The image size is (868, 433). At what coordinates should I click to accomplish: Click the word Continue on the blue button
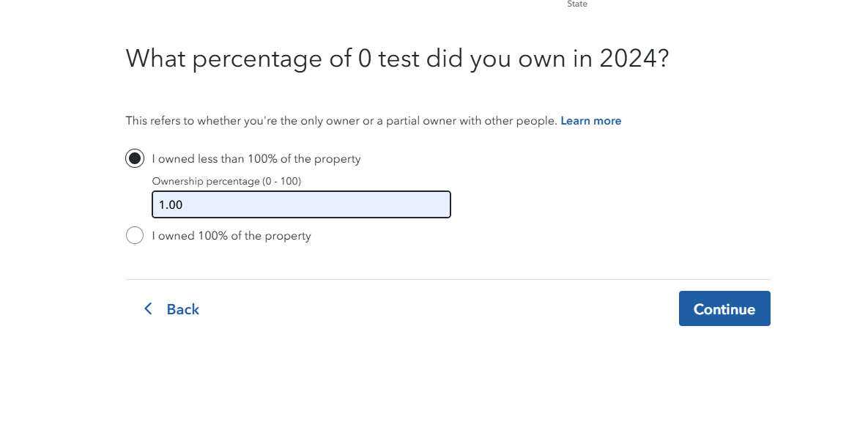[x=724, y=309]
